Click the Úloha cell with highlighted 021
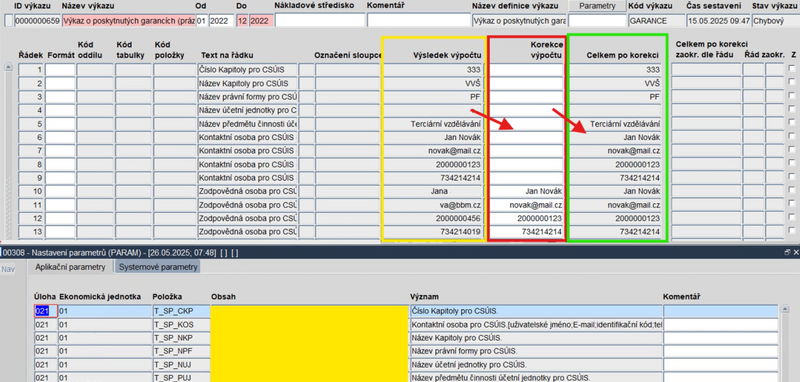The image size is (800, 382). point(45,311)
